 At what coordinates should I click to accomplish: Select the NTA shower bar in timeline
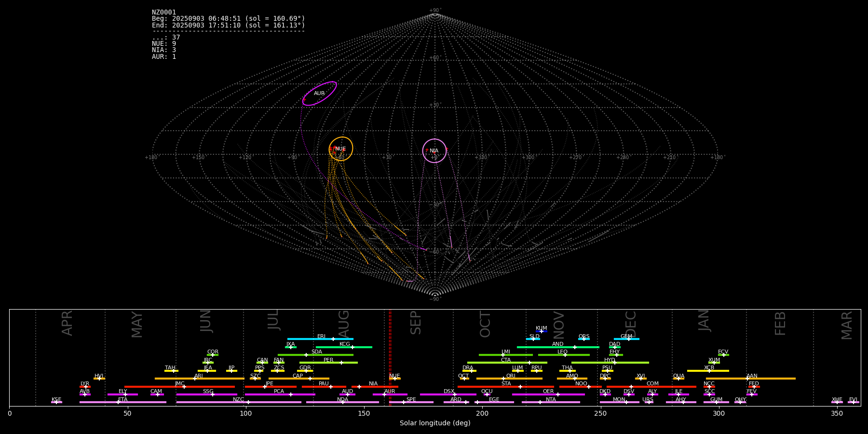(551, 402)
